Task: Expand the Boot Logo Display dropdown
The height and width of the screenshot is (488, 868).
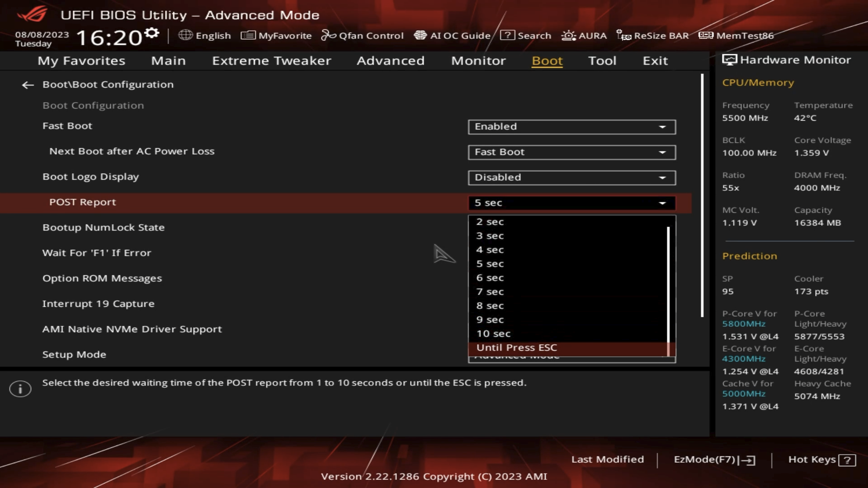Action: 571,178
